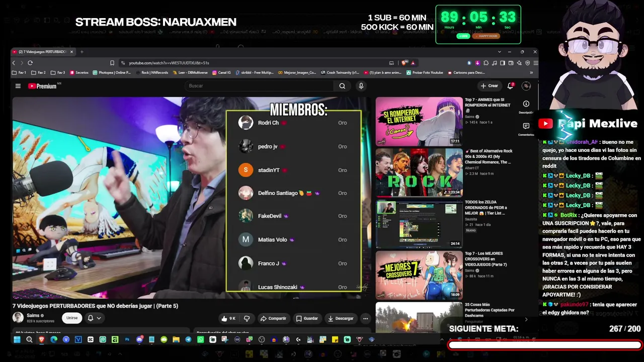
Task: Open YouTube notifications bell
Action: click(510, 86)
